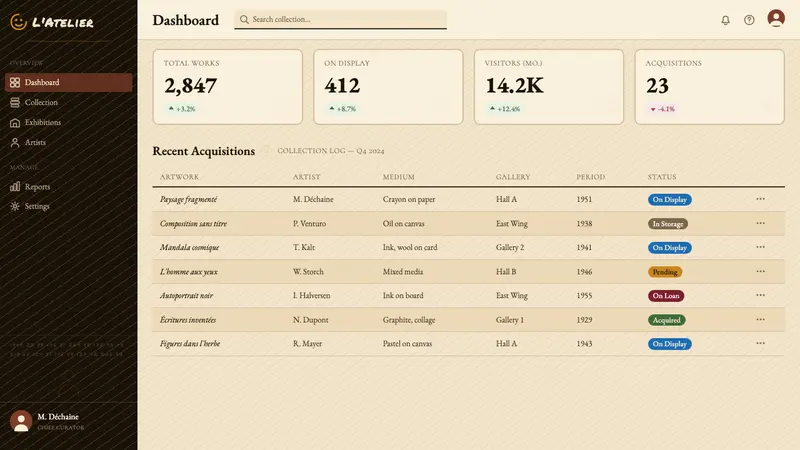Image resolution: width=800 pixels, height=450 pixels.
Task: Open more options for L'homme aux yeux row
Action: (x=760, y=271)
